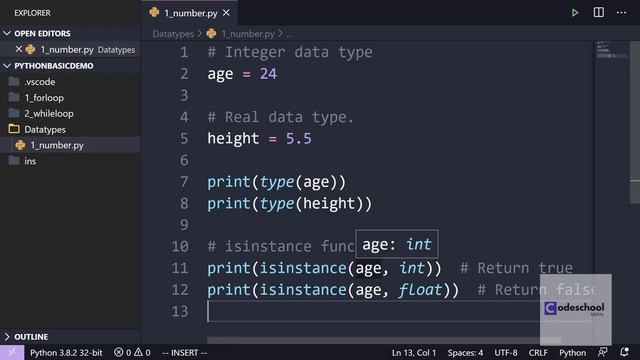Screen dimensions: 640x360
Task: Change the UTF-8 file encoding
Action: click(x=506, y=353)
